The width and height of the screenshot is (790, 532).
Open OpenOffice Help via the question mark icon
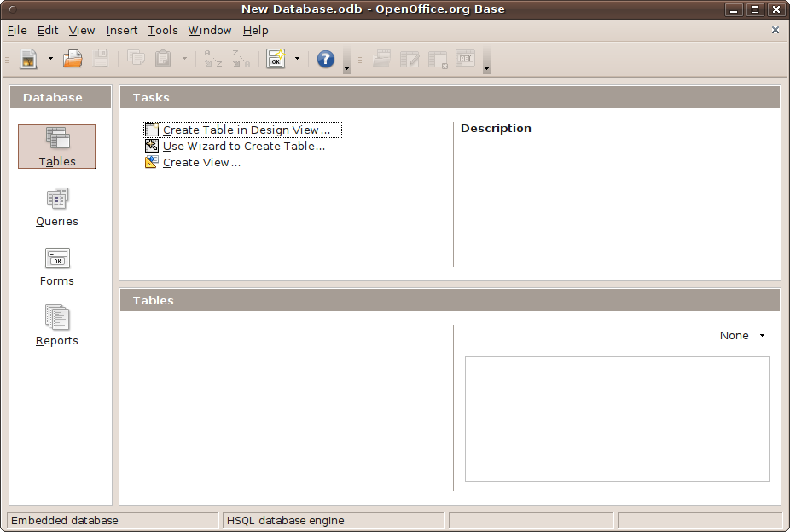(325, 59)
